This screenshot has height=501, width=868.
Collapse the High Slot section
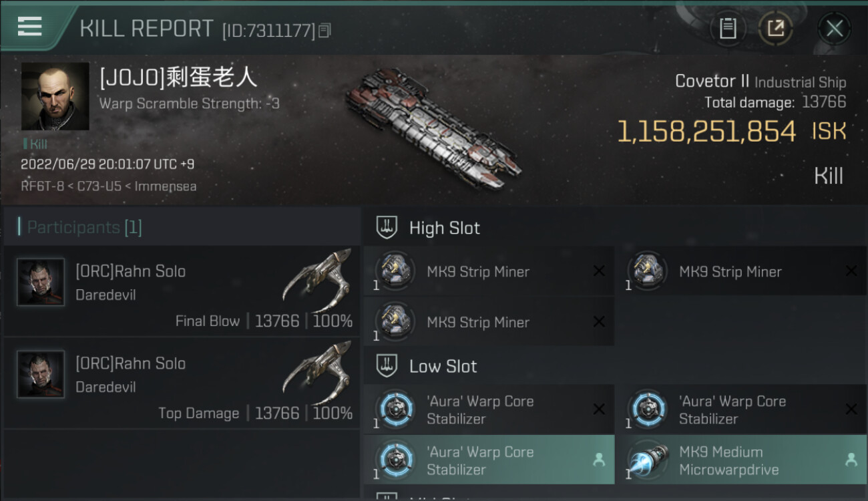coord(428,228)
